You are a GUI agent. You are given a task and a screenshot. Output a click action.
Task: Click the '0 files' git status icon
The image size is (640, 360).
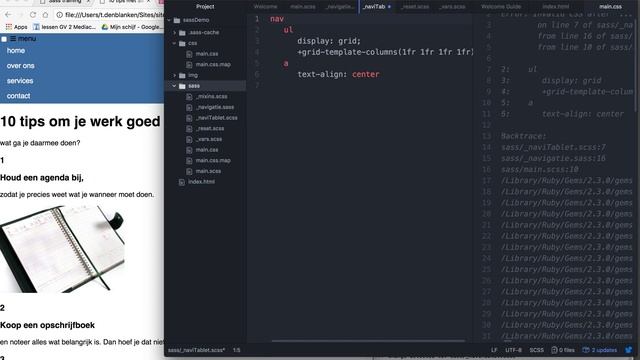point(563,350)
